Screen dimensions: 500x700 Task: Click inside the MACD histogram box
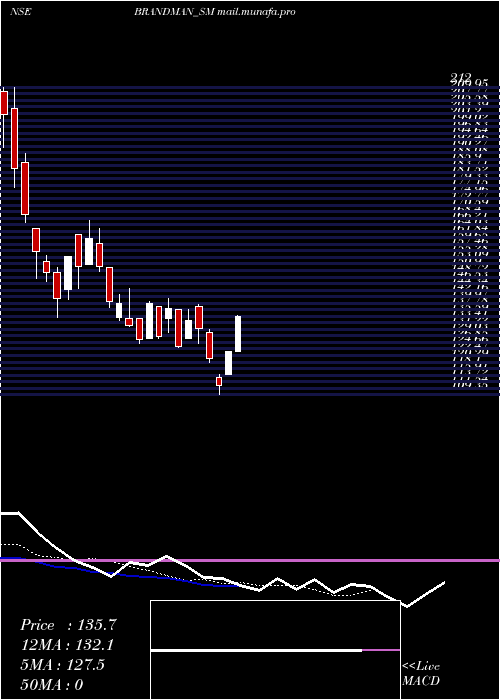[x=275, y=650]
